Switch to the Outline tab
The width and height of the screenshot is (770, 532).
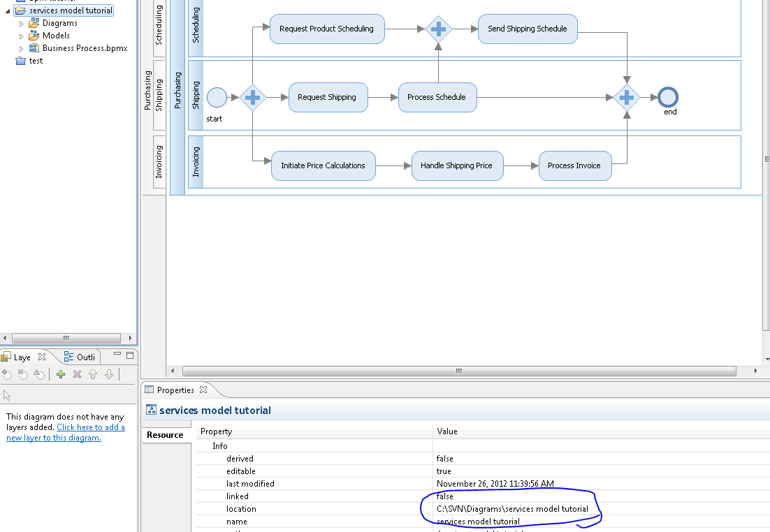pos(80,357)
